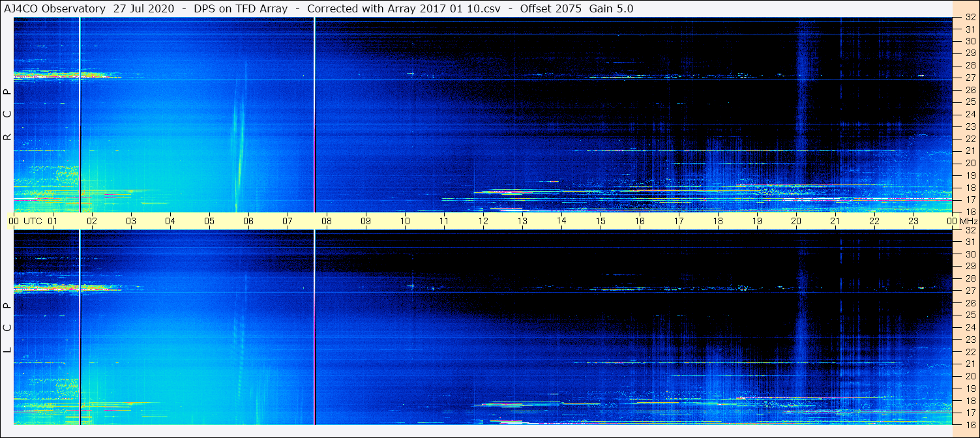Screen dimensions: 980x438
Task: Click the bright sweeping burst near 06 UTC in RCP panel
Action: (239, 153)
